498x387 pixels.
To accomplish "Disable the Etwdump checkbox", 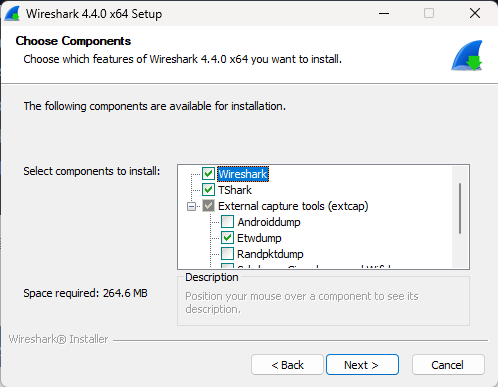I will point(227,238).
